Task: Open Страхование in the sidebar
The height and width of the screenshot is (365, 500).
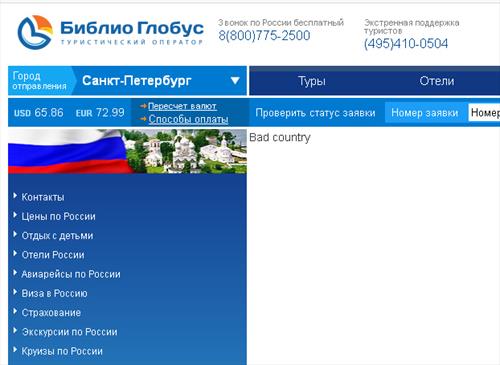Action: [x=51, y=313]
